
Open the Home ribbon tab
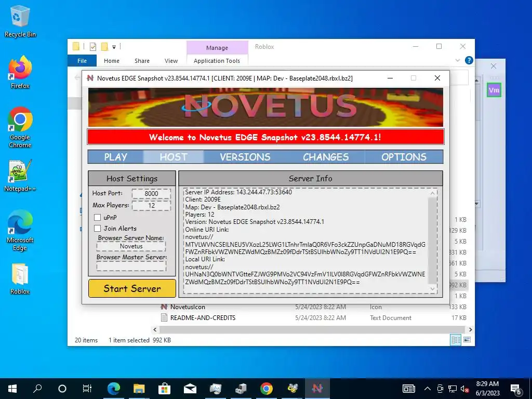(112, 61)
